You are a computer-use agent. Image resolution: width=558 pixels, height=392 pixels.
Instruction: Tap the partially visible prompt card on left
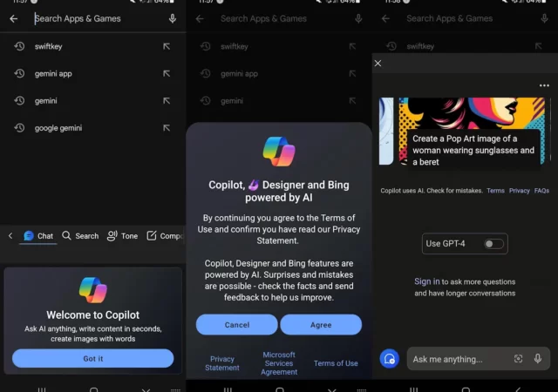point(386,131)
